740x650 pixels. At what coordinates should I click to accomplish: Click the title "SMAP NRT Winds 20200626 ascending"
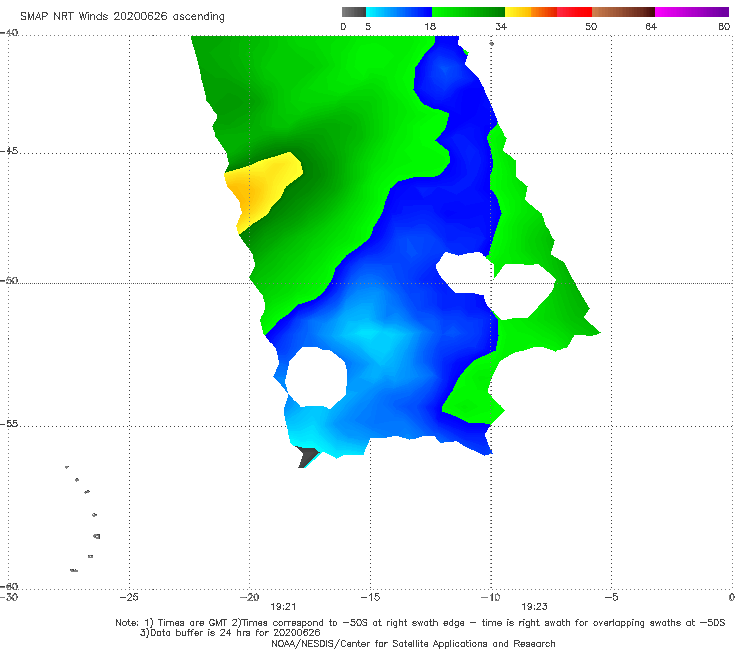(x=122, y=17)
